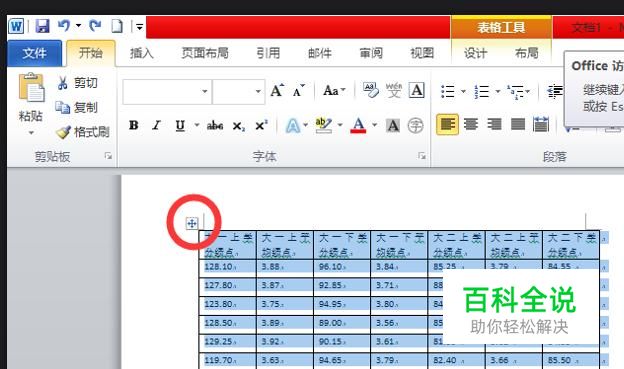Redo the last action

click(95, 26)
